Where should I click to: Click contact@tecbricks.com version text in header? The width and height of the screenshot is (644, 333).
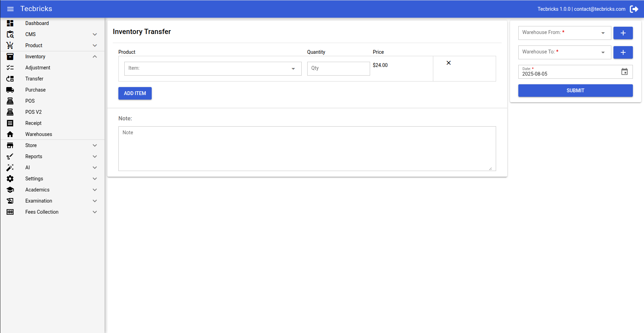(x=582, y=9)
